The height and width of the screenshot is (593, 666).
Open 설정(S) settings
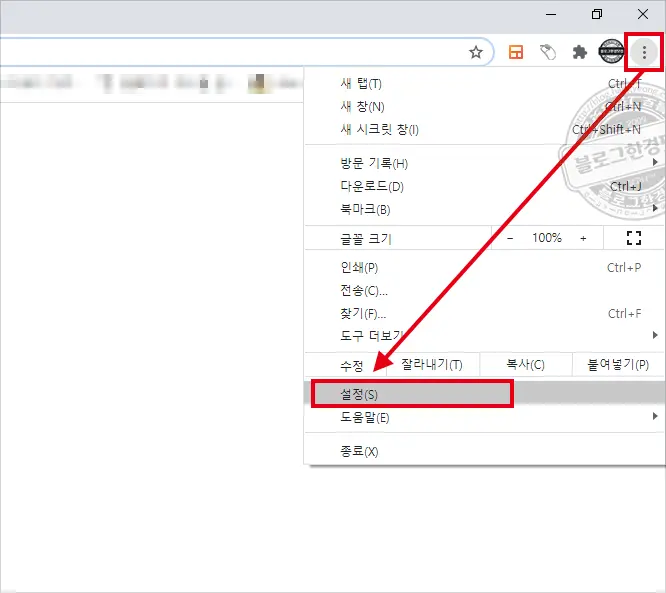485,394
